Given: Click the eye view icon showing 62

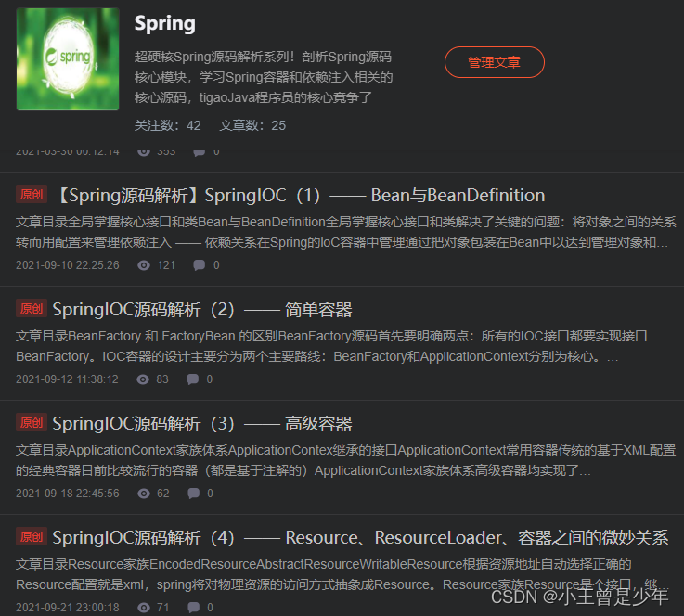Looking at the screenshot, I should (x=144, y=494).
